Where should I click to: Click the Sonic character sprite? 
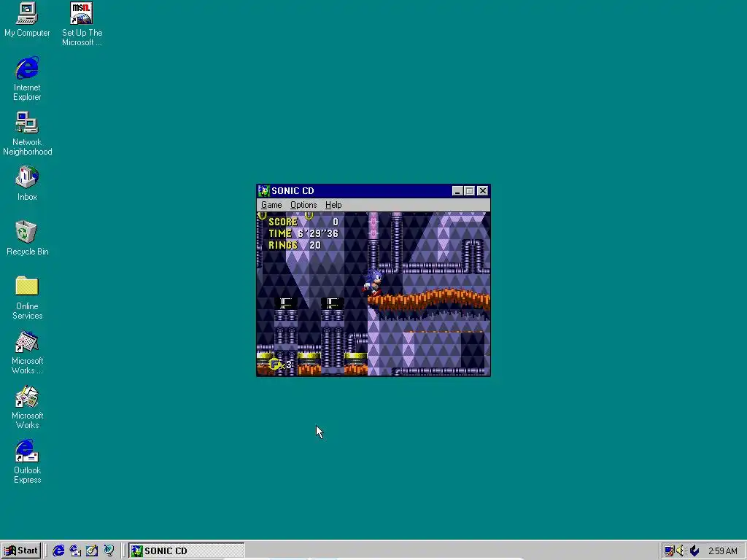click(372, 281)
